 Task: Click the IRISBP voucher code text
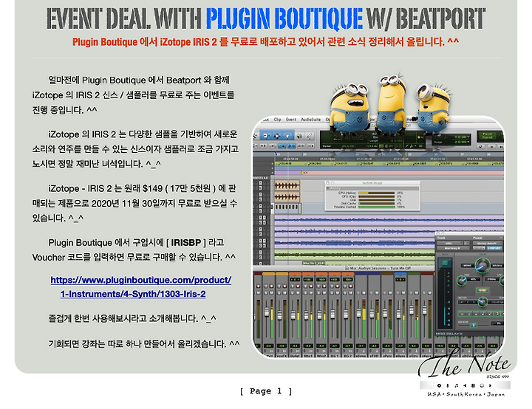[186, 243]
